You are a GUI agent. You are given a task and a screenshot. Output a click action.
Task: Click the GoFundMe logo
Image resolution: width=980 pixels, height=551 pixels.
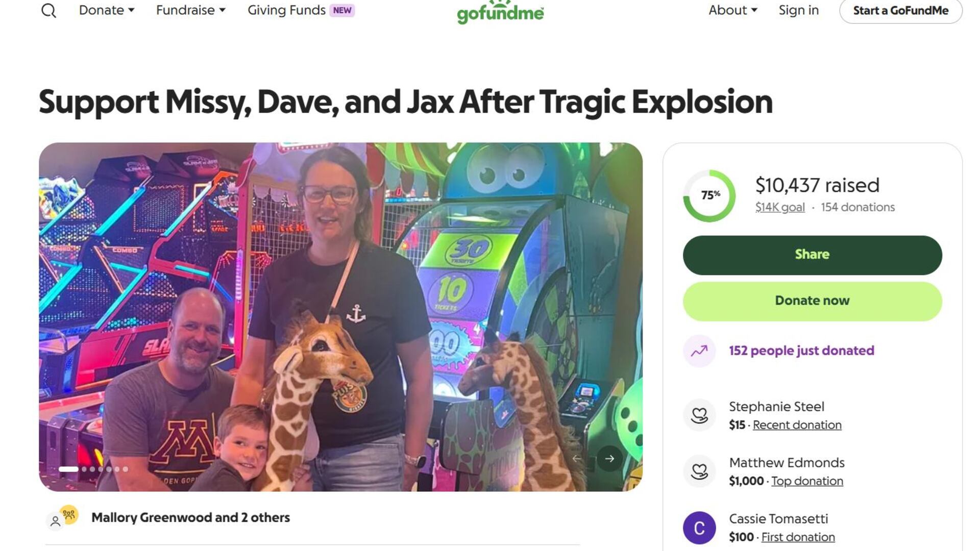point(500,12)
